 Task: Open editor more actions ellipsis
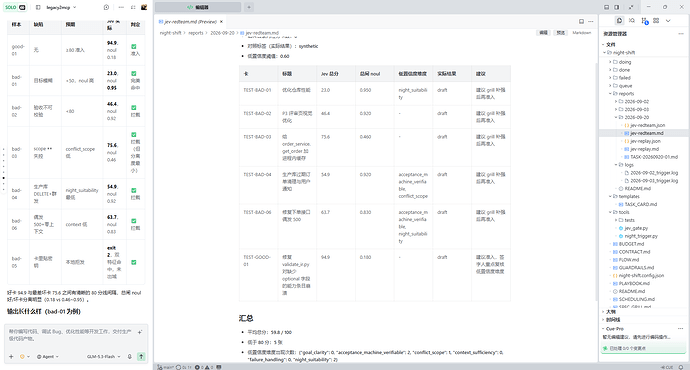tap(591, 22)
